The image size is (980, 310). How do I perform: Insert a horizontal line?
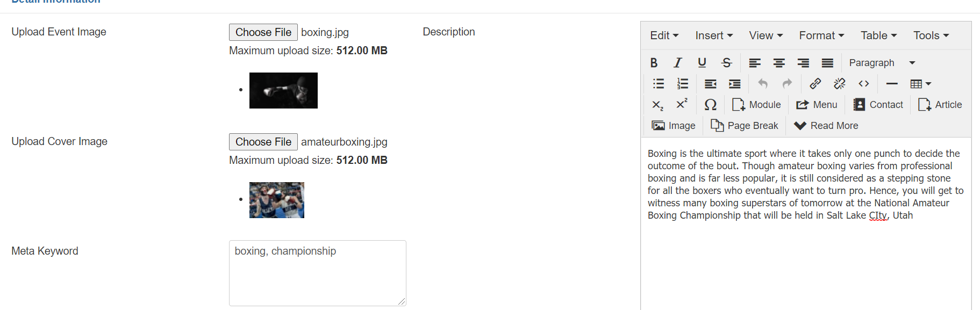click(x=892, y=84)
